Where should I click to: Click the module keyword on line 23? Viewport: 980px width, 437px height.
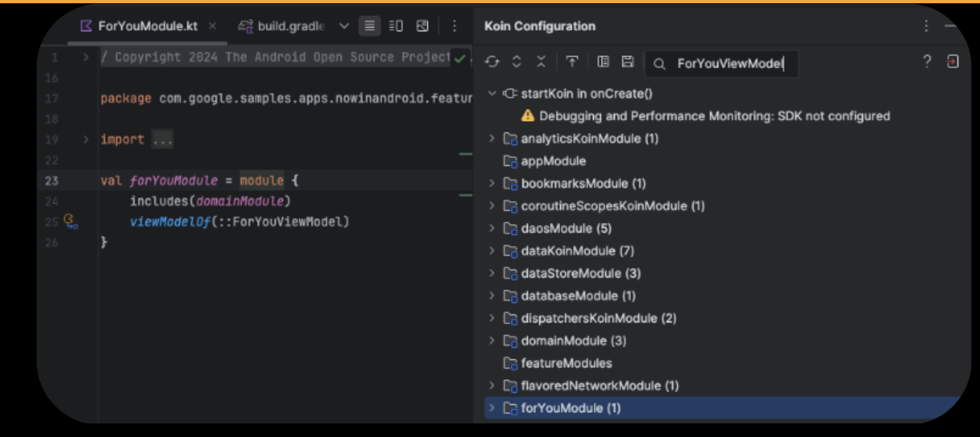coord(261,180)
